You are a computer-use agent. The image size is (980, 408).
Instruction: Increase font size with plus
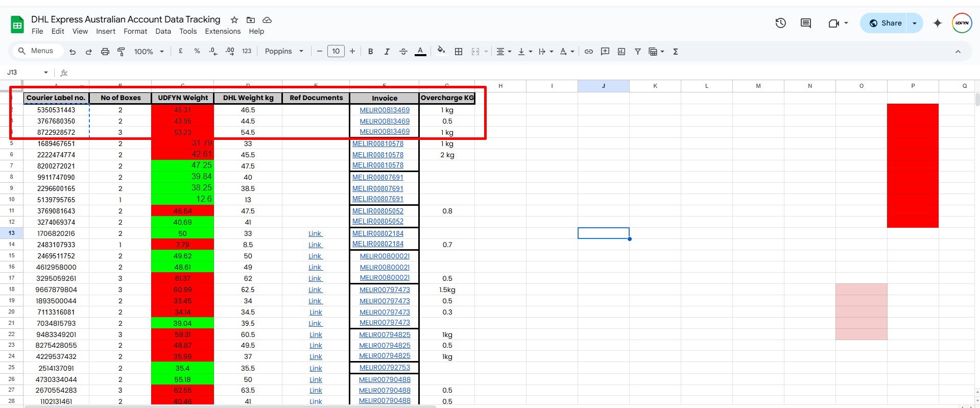[x=352, y=51]
